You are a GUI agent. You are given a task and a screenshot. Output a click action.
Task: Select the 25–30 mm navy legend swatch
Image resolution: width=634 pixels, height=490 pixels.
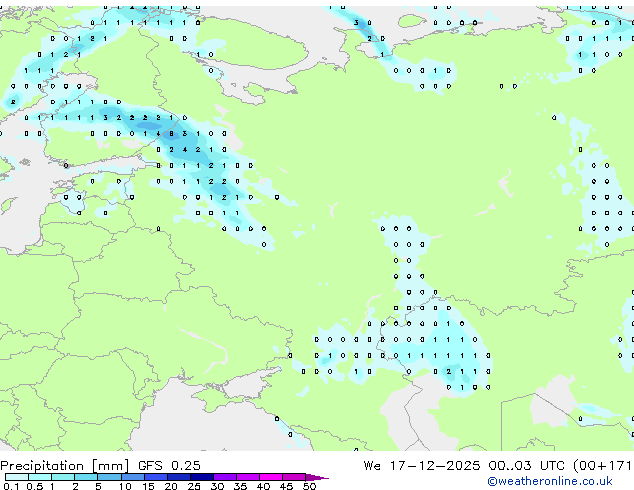click(201, 477)
